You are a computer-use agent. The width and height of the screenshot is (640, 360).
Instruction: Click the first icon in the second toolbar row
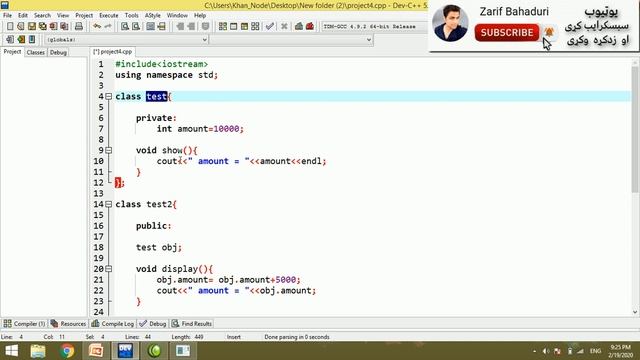(x=10, y=40)
